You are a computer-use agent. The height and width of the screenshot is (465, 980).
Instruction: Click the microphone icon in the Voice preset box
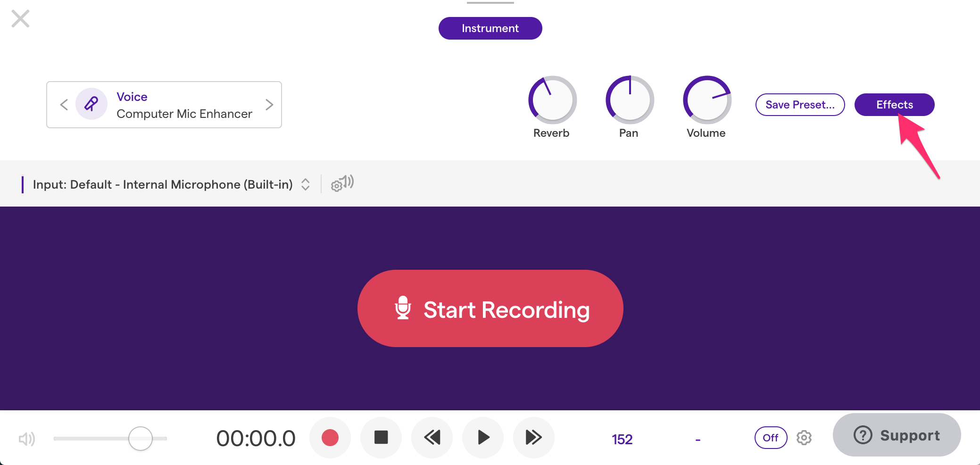pyautogui.click(x=91, y=104)
